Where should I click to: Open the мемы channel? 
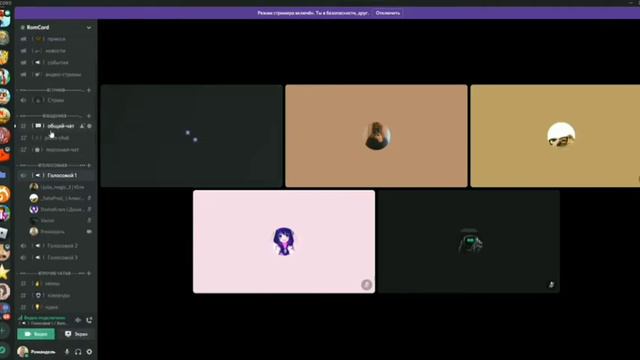(x=56, y=283)
